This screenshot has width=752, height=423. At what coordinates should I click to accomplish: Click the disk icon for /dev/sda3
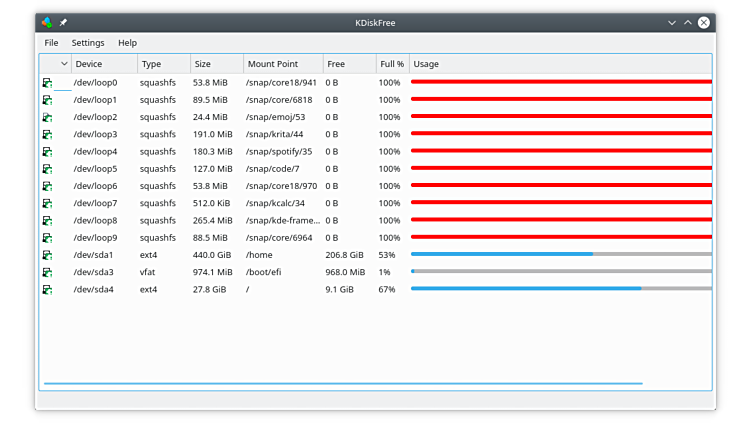point(47,272)
